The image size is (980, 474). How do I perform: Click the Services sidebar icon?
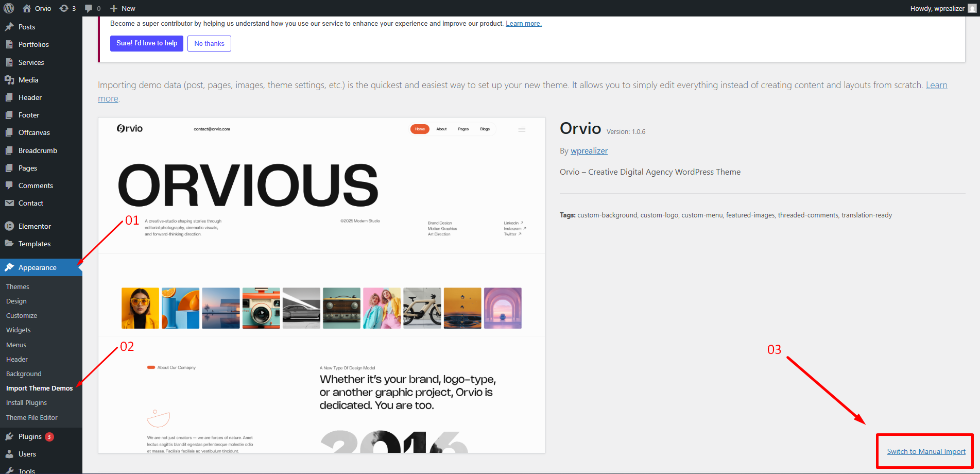coord(9,62)
